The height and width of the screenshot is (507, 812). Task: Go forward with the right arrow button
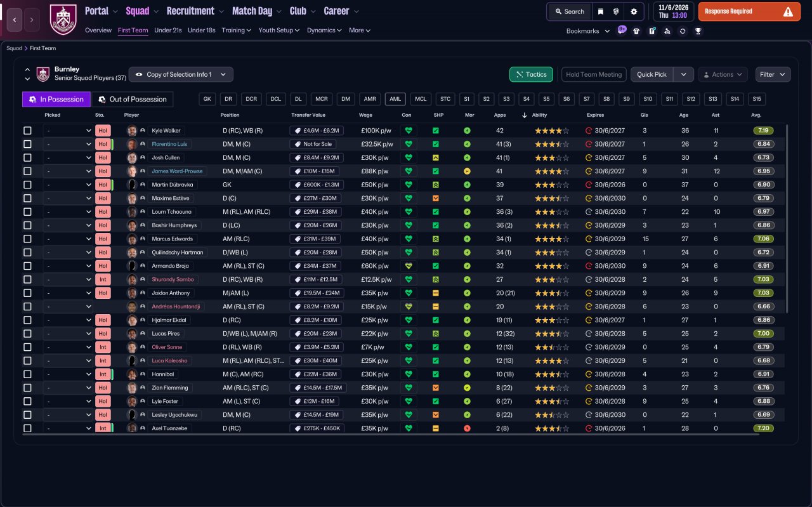32,20
